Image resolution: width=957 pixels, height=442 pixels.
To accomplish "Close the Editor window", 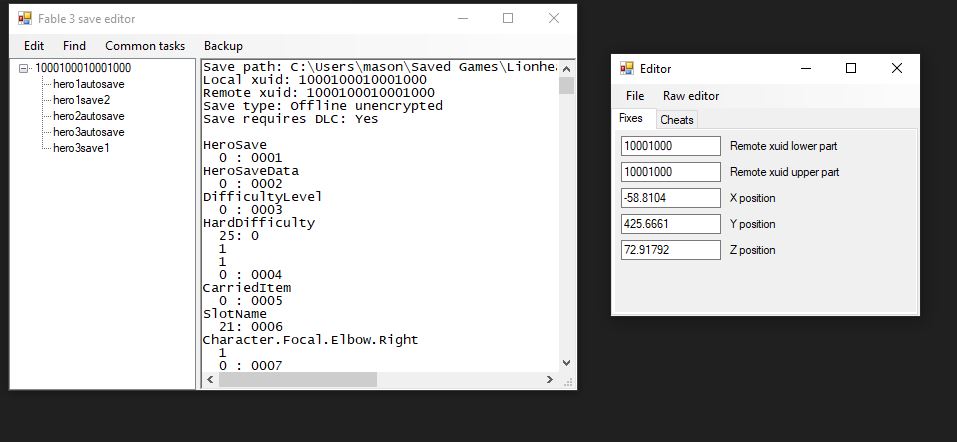I will pyautogui.click(x=897, y=68).
